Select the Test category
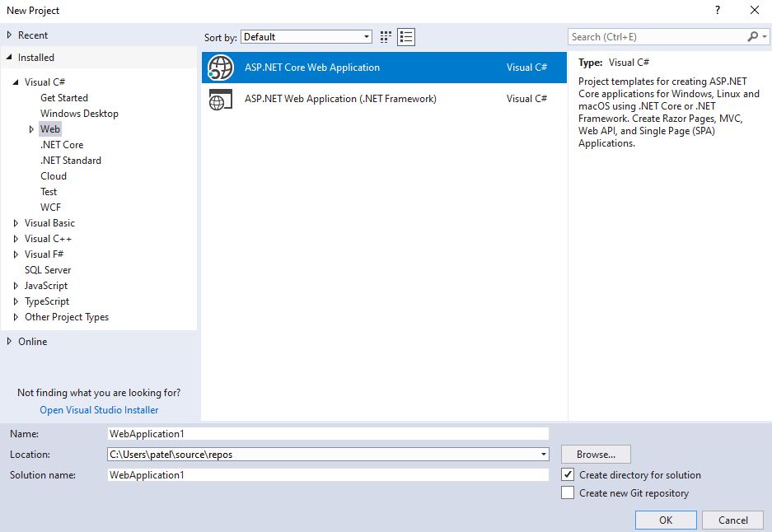Screen dimensions: 772x532 point(49,192)
